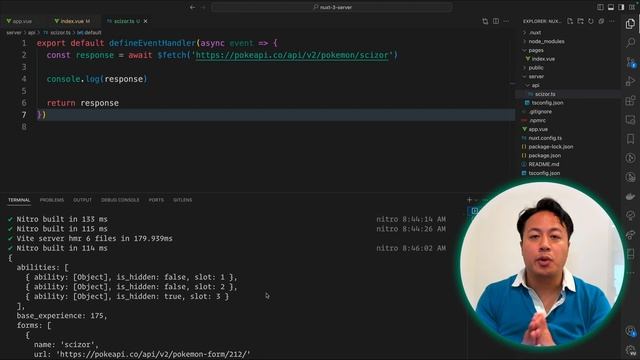Split the editor to the right
Screen dimensions: 640x360
[x=496, y=21]
